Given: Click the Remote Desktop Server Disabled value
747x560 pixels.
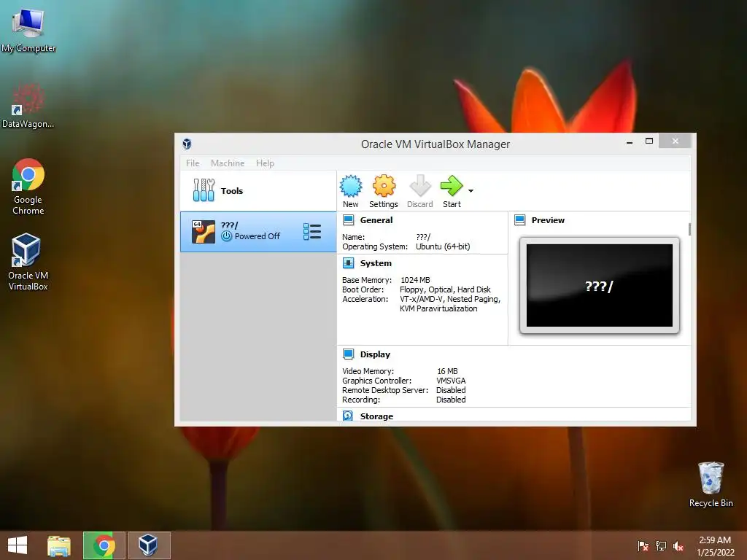Looking at the screenshot, I should pos(451,391).
